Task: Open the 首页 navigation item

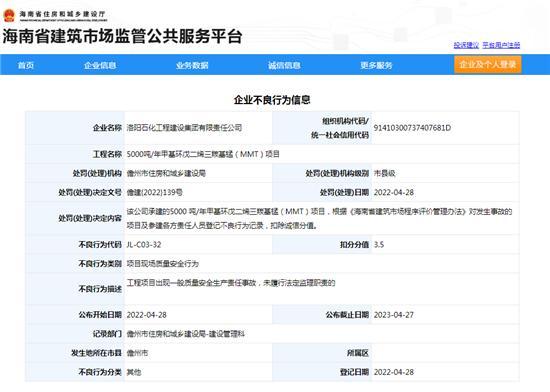Action: 26,65
